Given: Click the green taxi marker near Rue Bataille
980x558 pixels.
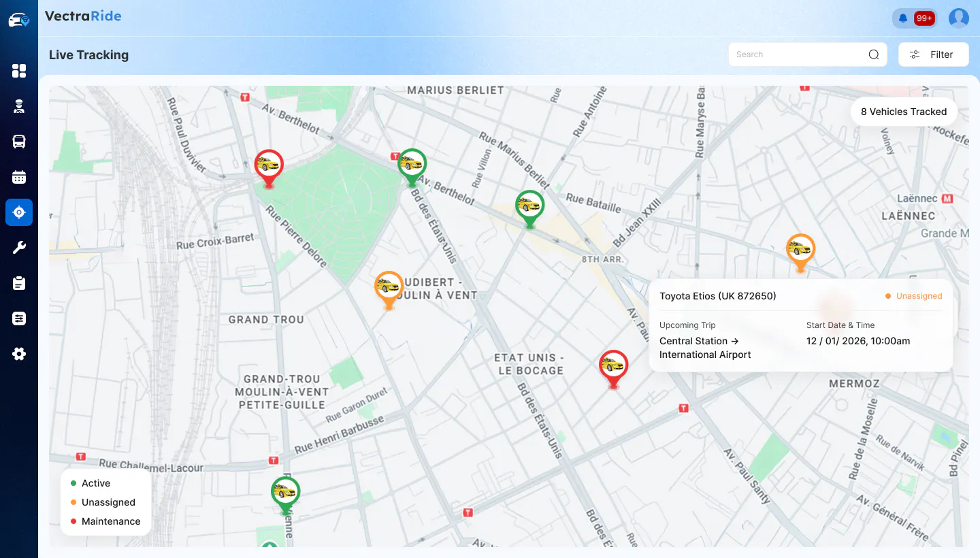Looking at the screenshot, I should click(x=529, y=209).
